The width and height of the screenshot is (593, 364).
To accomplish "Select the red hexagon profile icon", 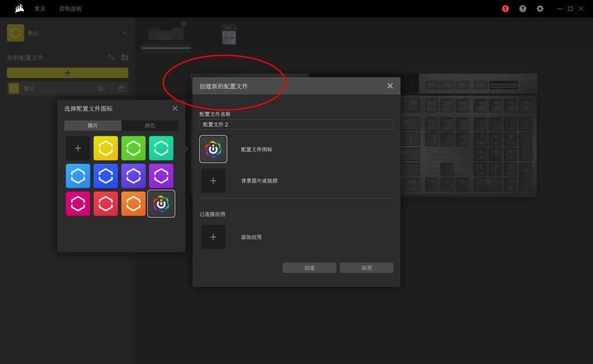I will [x=105, y=204].
